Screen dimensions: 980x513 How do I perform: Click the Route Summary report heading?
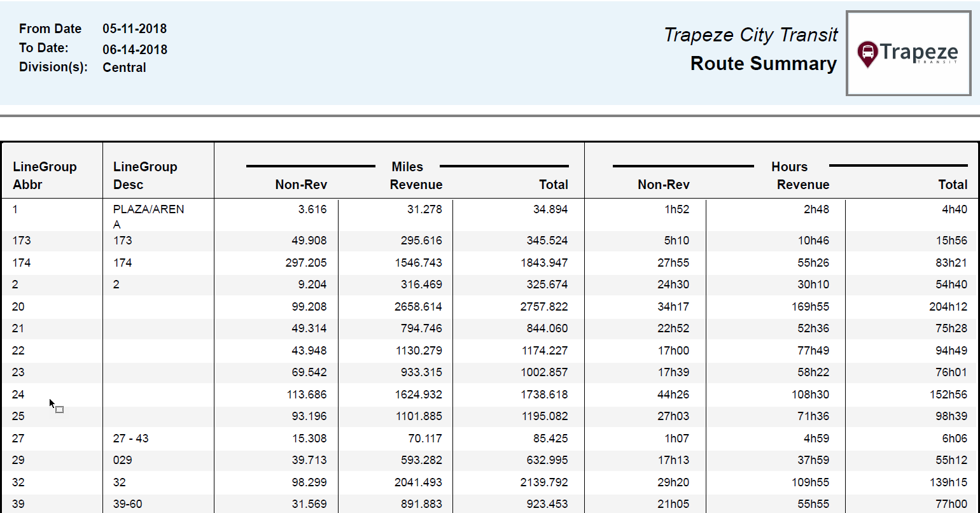pyautogui.click(x=764, y=64)
